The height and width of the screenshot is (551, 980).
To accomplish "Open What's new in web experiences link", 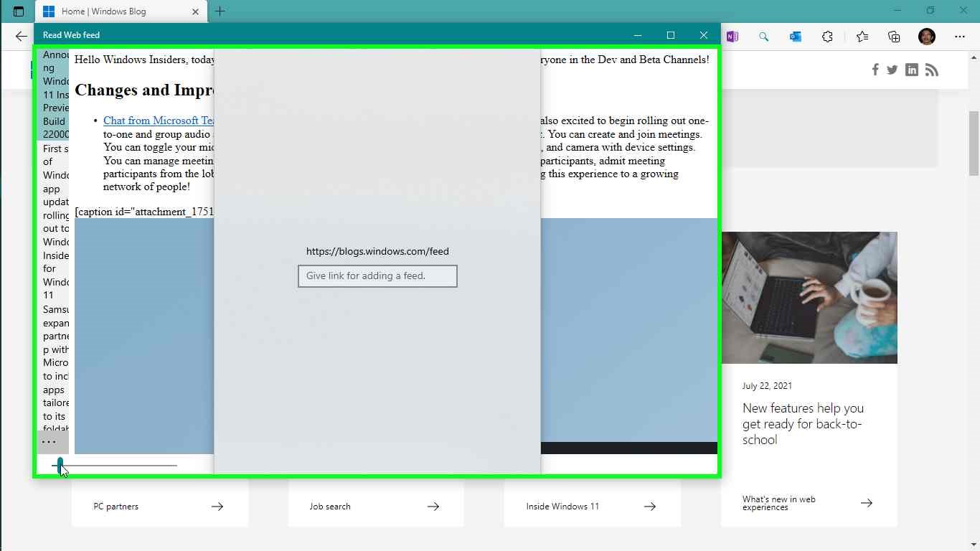I will [779, 503].
